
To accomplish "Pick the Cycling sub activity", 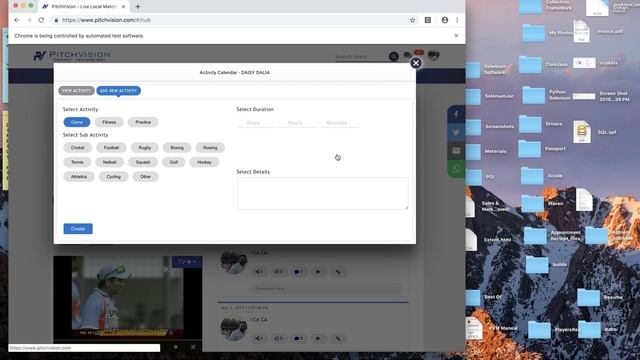I will [x=113, y=177].
